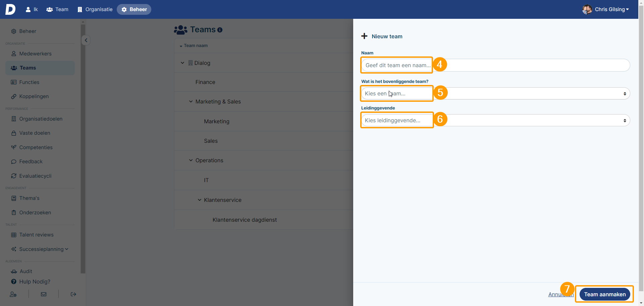Viewport: 644px width, 306px height.
Task: Click the envelope mail icon
Action: pos(44,294)
